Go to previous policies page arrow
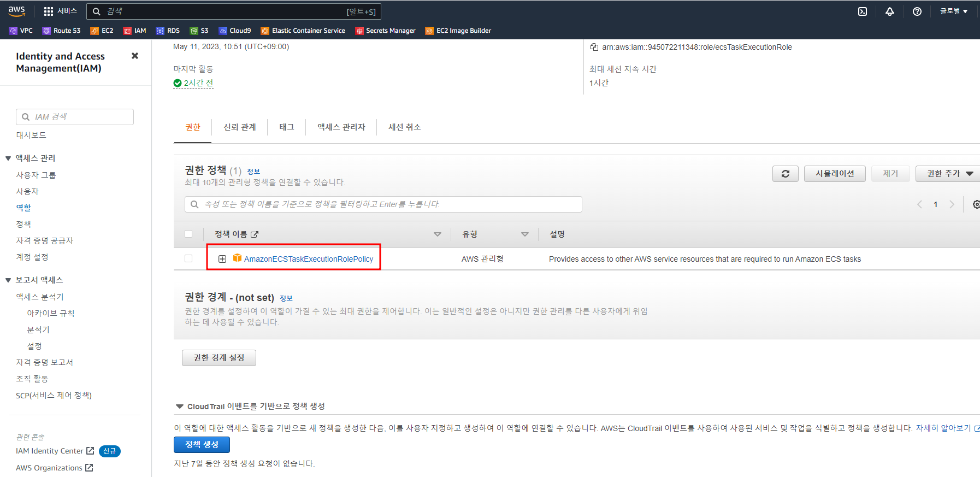The height and width of the screenshot is (477, 980). click(919, 204)
